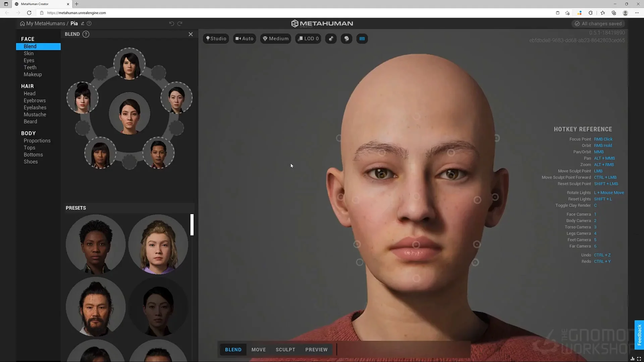Choose the preset woman with dark curly hair

point(96,244)
